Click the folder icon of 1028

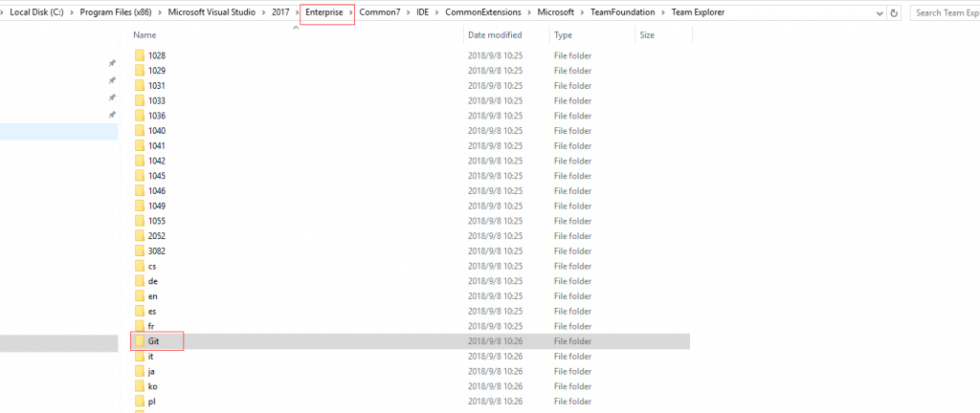point(140,55)
